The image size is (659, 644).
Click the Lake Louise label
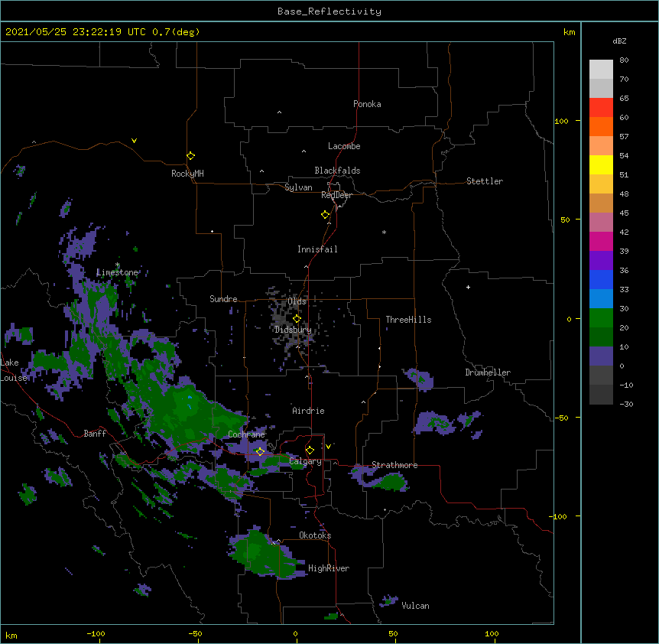[x=12, y=370]
